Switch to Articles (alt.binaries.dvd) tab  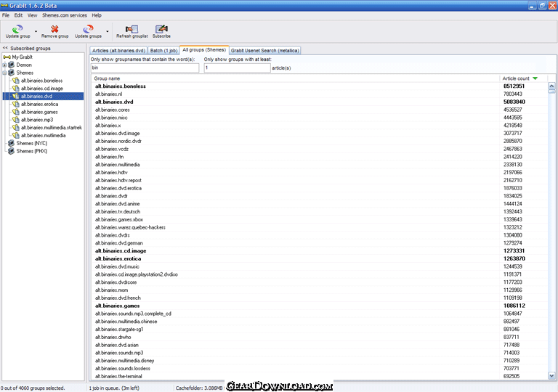coord(118,51)
